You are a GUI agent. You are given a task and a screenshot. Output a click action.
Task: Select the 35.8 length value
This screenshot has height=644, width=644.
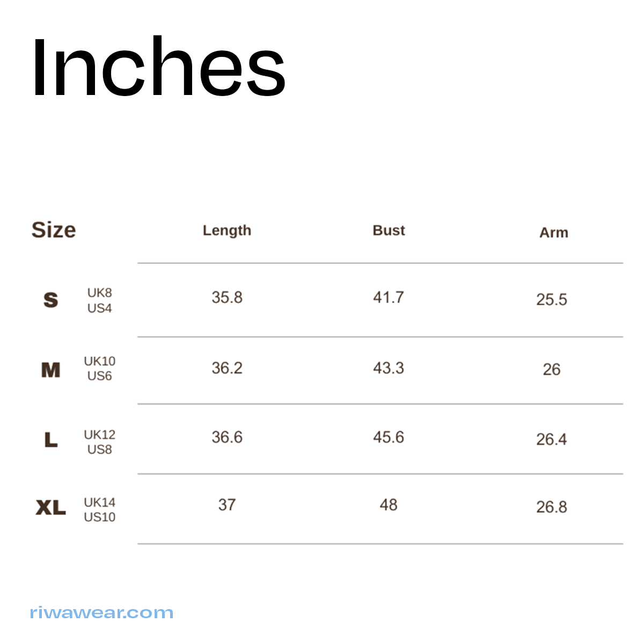tap(227, 297)
